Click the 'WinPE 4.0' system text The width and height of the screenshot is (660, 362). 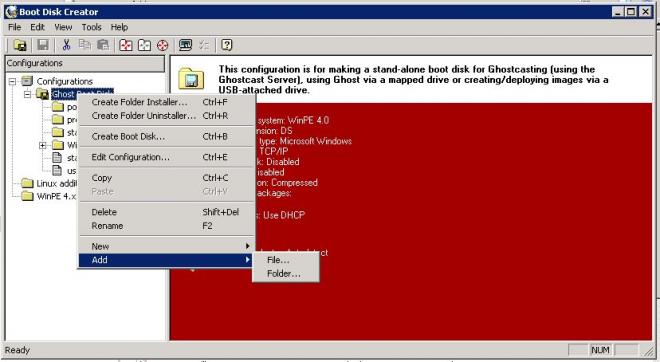(308, 120)
